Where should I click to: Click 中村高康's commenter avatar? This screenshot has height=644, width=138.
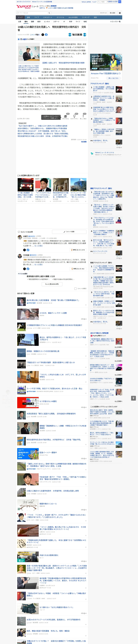point(20,256)
